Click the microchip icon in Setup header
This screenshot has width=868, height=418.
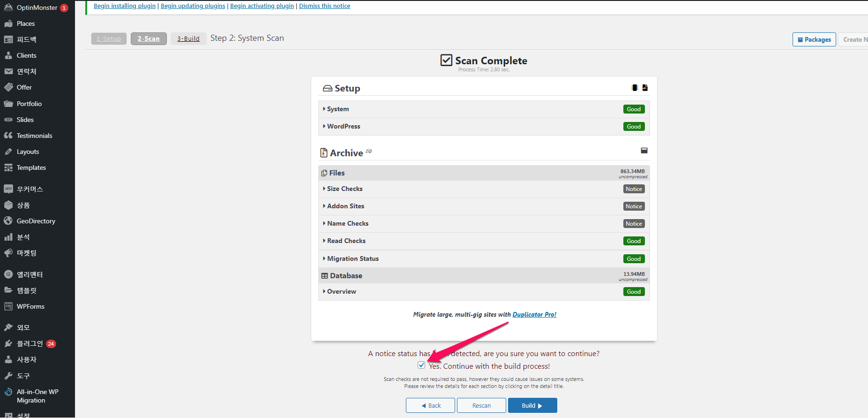click(635, 88)
